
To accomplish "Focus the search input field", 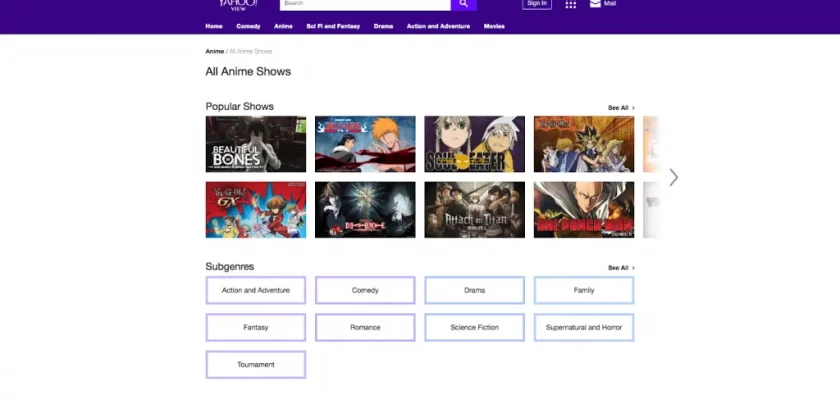I will click(x=365, y=4).
